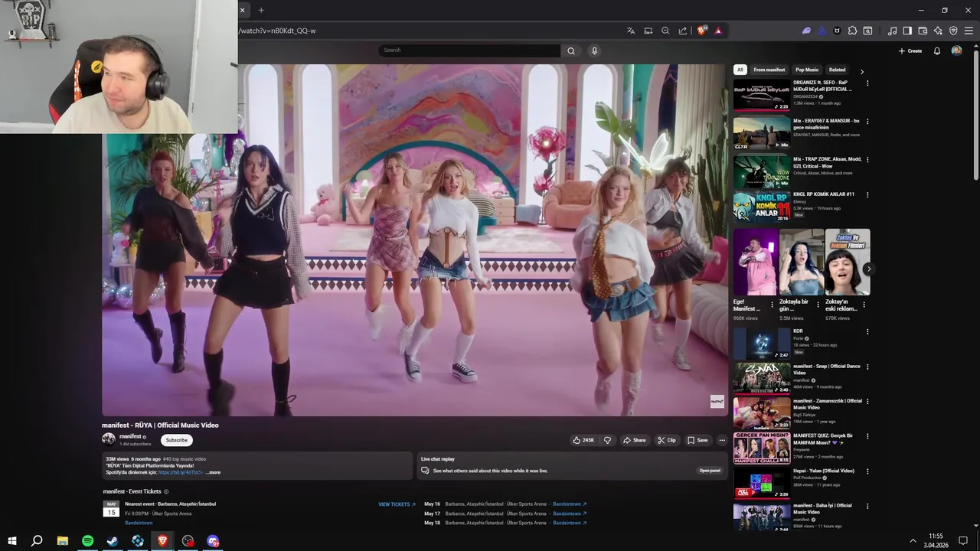Viewport: 980px width, 551px height.
Task: Open the media control music-note icon
Action: point(892,31)
